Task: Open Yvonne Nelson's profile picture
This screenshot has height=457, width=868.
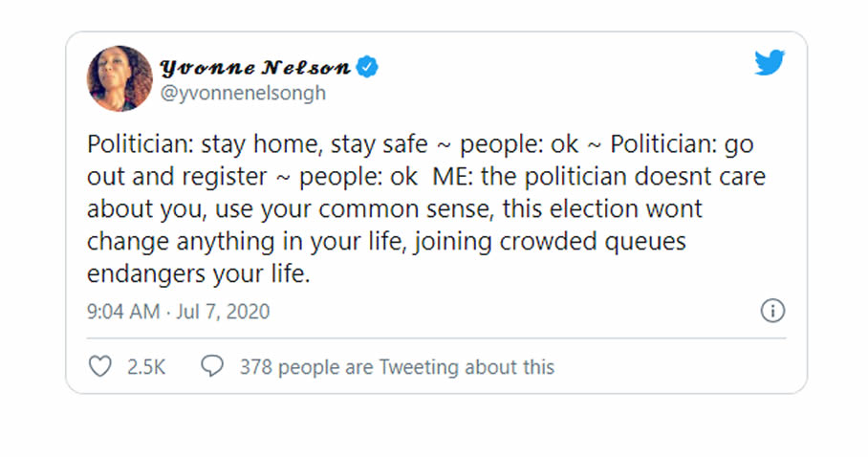Action: [x=119, y=78]
